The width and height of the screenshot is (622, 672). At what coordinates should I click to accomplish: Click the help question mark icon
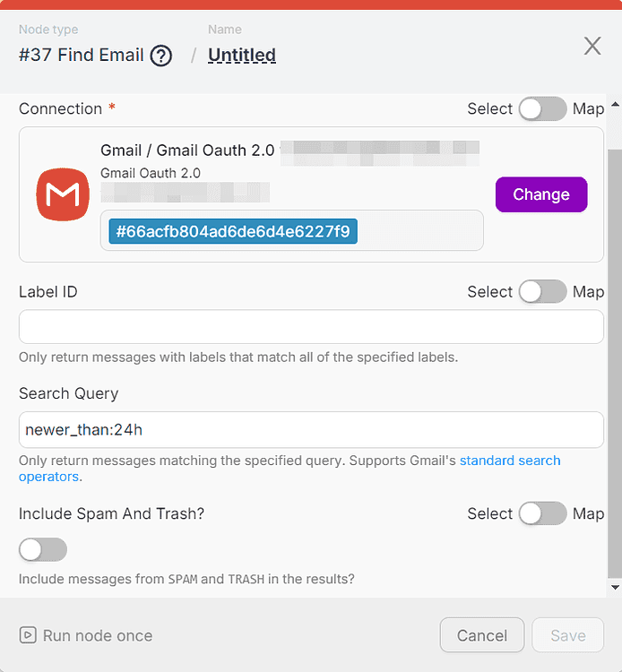point(160,56)
